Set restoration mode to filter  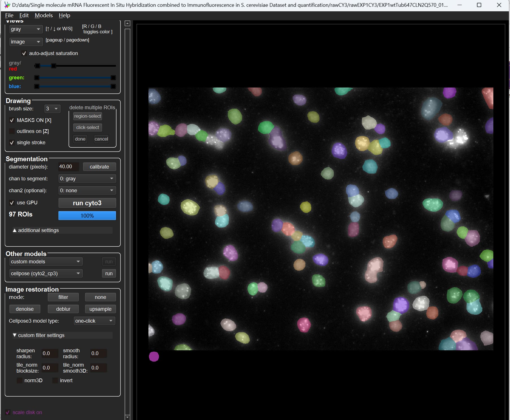click(63, 297)
